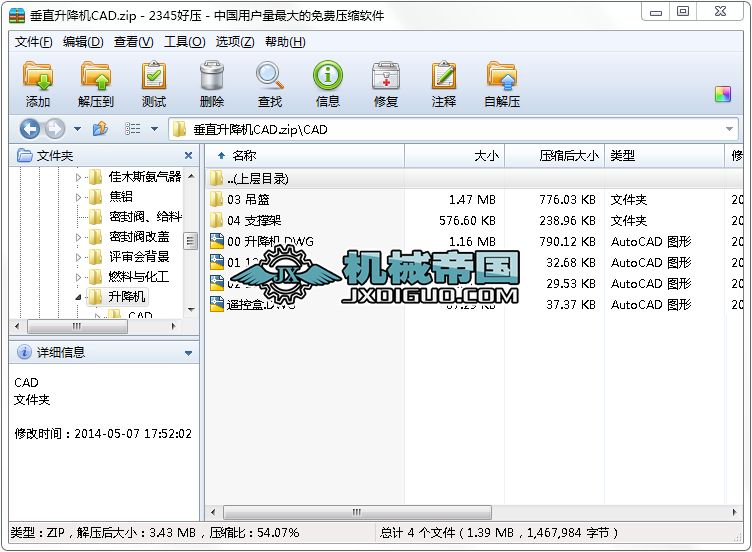
Task: Open the navigation history dropdown arrow
Action: [77, 129]
